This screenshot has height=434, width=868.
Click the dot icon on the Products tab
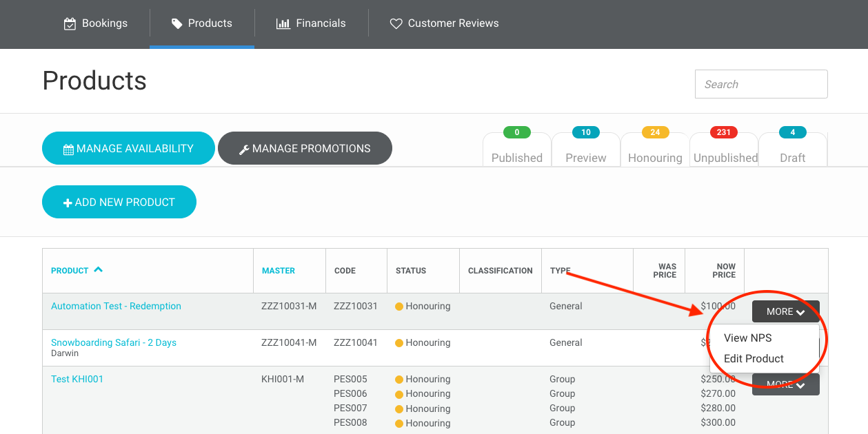[177, 23]
